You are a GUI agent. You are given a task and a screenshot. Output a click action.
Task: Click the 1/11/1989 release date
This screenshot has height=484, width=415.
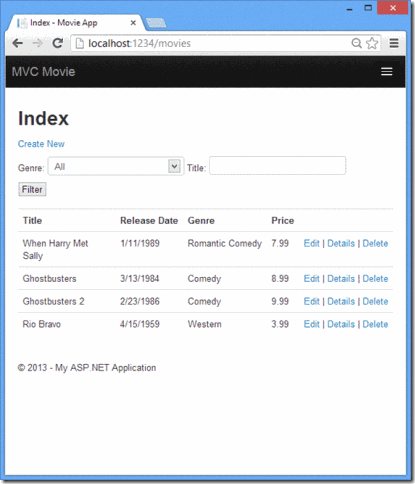click(x=140, y=243)
